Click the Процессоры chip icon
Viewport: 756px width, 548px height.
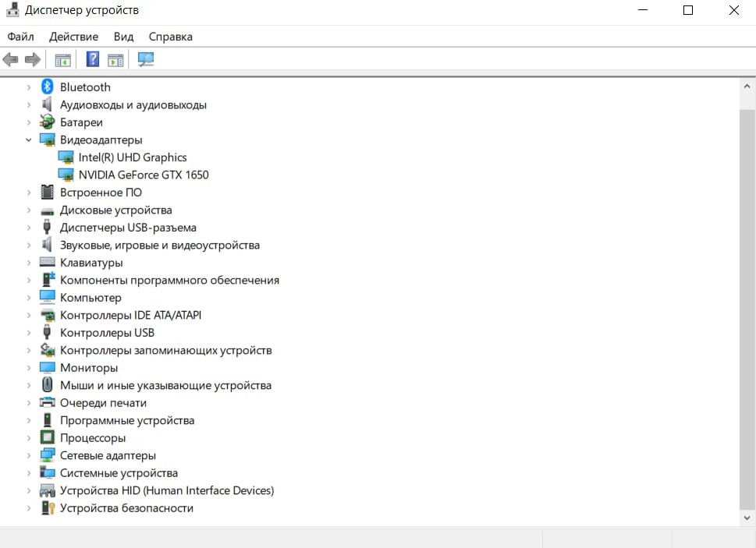tap(47, 438)
